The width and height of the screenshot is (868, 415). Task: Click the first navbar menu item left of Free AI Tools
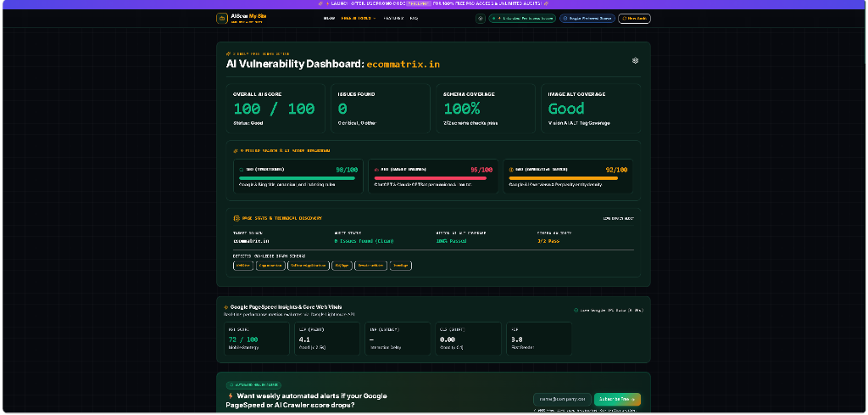[329, 19]
